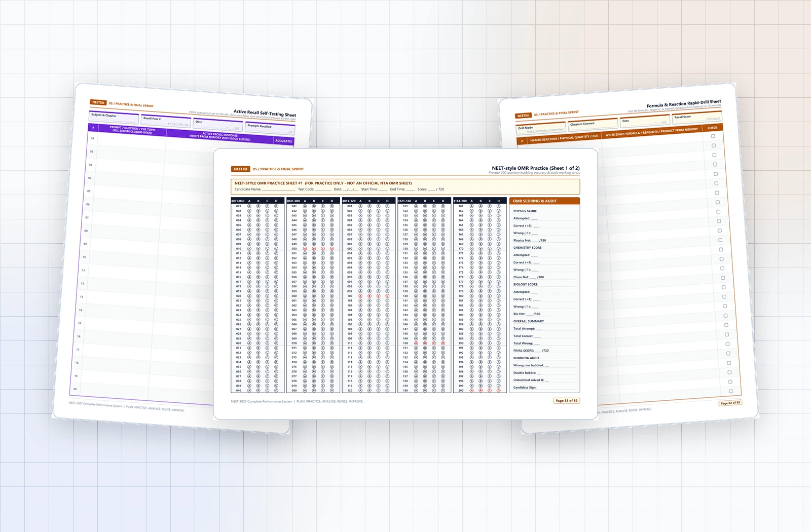Click the 'CHECK' column header on Rapid-Drill sheet
Viewport: 811px width, 532px height.
tap(712, 128)
